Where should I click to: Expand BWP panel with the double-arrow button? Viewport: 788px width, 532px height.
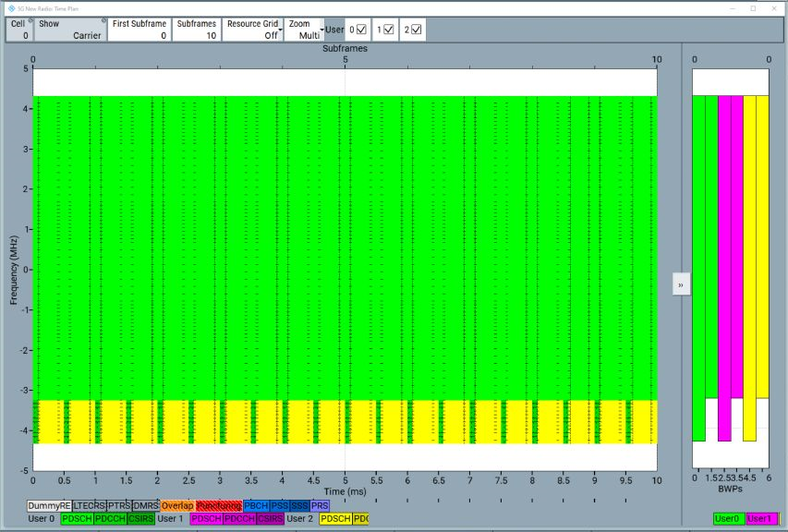(681, 284)
